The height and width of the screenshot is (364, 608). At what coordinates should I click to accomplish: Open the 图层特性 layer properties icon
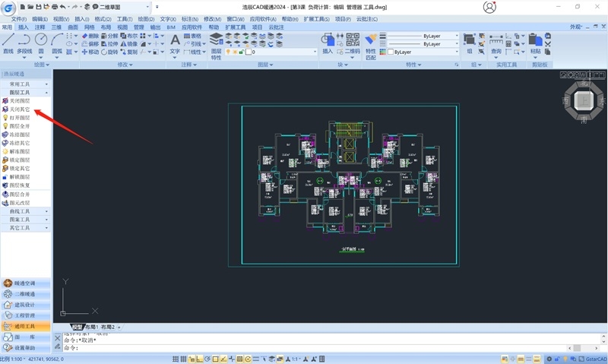[x=216, y=43]
